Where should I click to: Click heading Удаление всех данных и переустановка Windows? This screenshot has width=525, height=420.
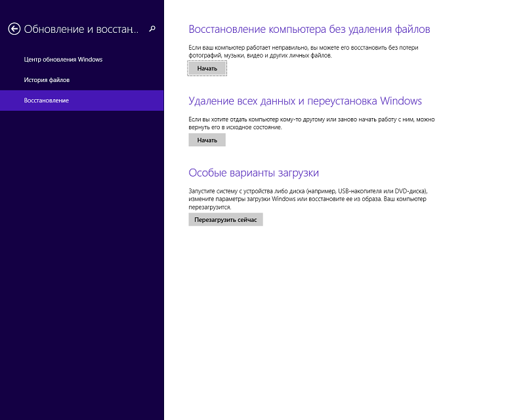click(304, 101)
